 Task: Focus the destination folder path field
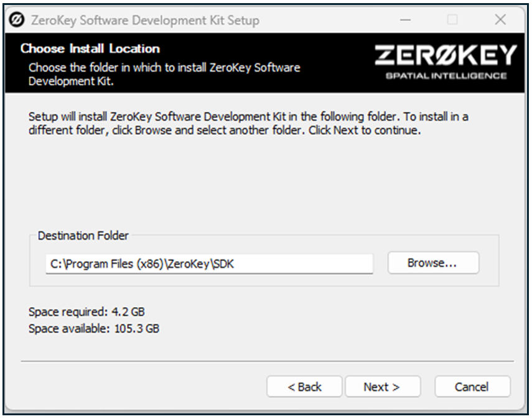(x=209, y=264)
